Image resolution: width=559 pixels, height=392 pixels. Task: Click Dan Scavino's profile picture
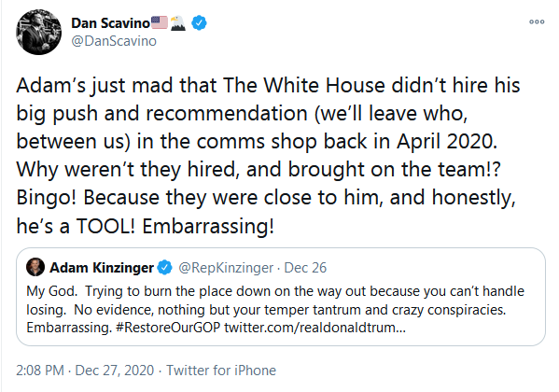click(x=38, y=32)
